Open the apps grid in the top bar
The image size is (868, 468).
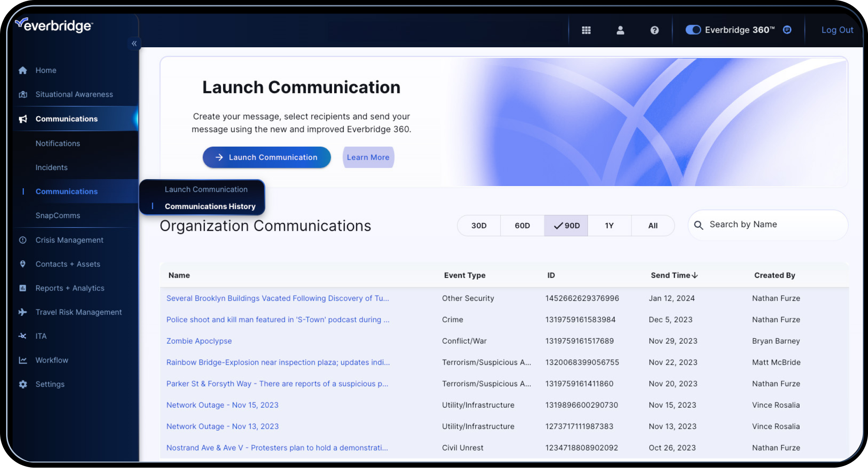[x=586, y=30]
